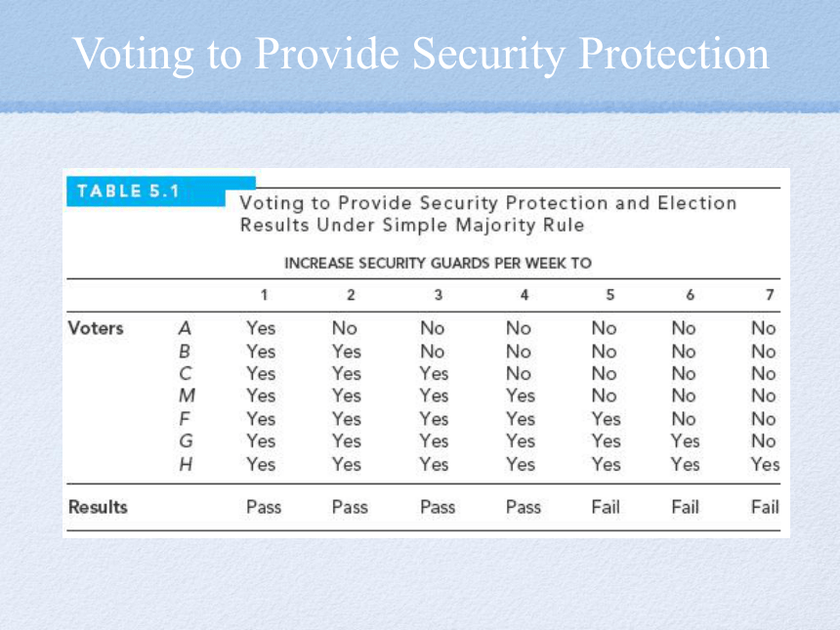Click the 'Fail' result under column 5

click(x=606, y=507)
